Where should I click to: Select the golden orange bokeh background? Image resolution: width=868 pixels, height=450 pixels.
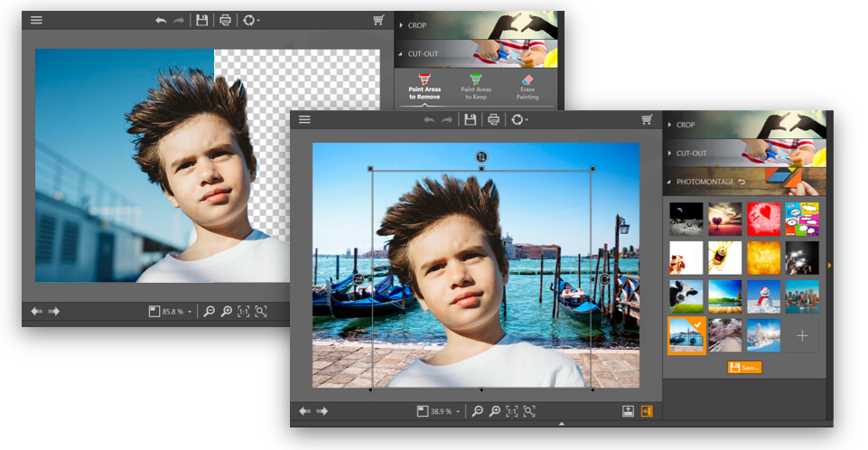(x=763, y=258)
